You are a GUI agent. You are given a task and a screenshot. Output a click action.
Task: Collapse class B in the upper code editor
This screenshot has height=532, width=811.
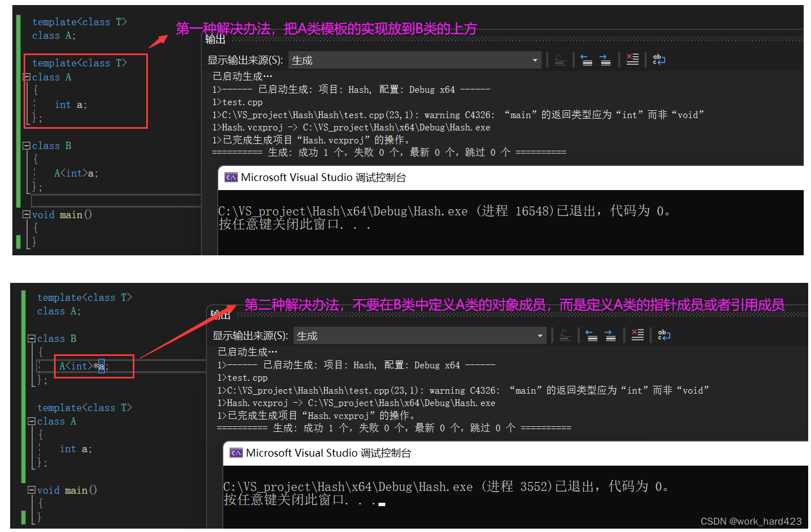26,146
